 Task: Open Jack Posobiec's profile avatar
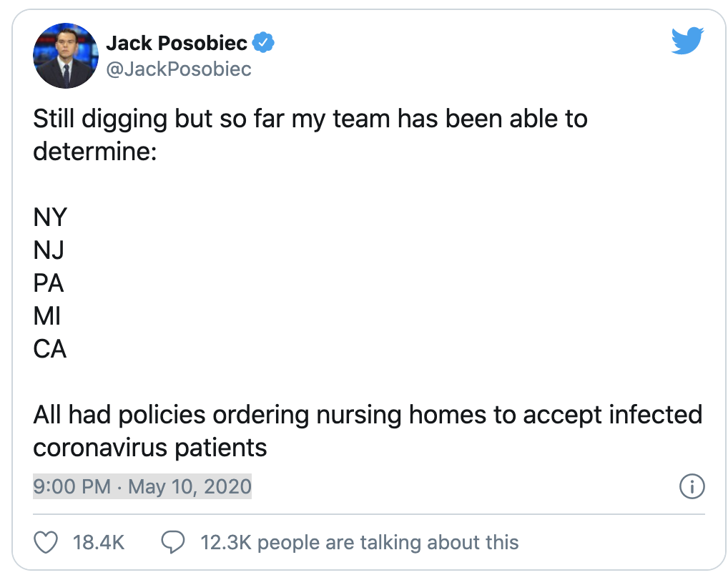pos(66,55)
